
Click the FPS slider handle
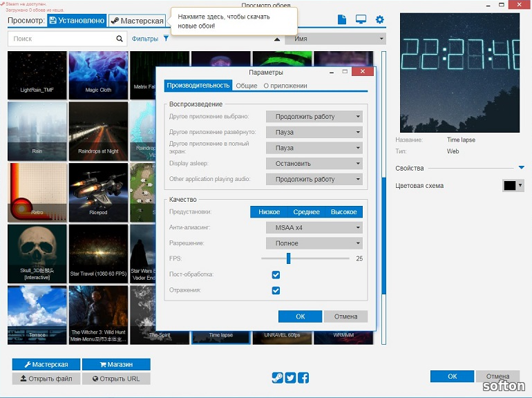pyautogui.click(x=288, y=258)
